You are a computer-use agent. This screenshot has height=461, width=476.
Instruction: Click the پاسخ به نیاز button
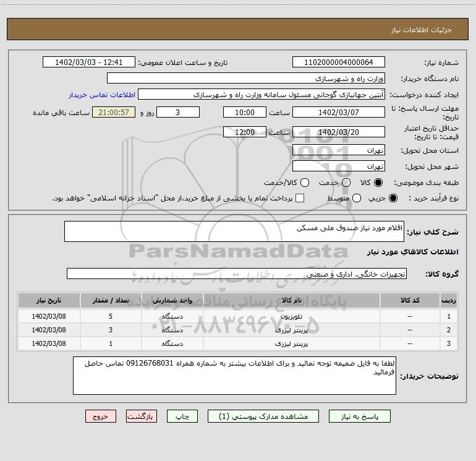[x=360, y=416]
